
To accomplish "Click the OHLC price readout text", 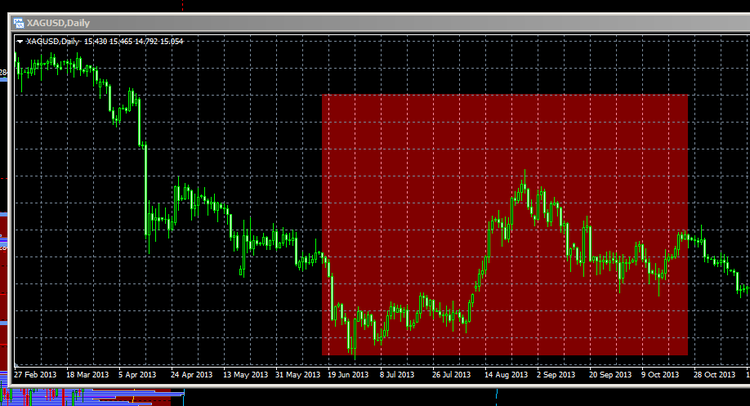I will pos(133,42).
